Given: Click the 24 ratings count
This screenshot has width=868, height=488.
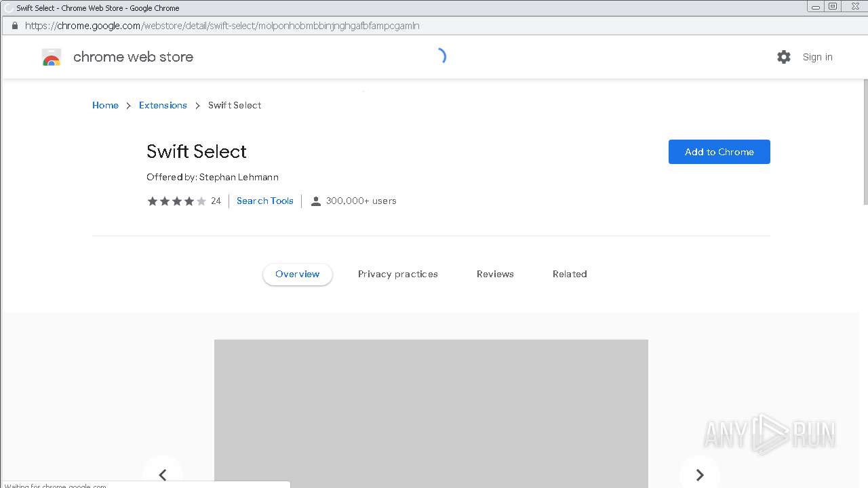Looking at the screenshot, I should coord(216,201).
